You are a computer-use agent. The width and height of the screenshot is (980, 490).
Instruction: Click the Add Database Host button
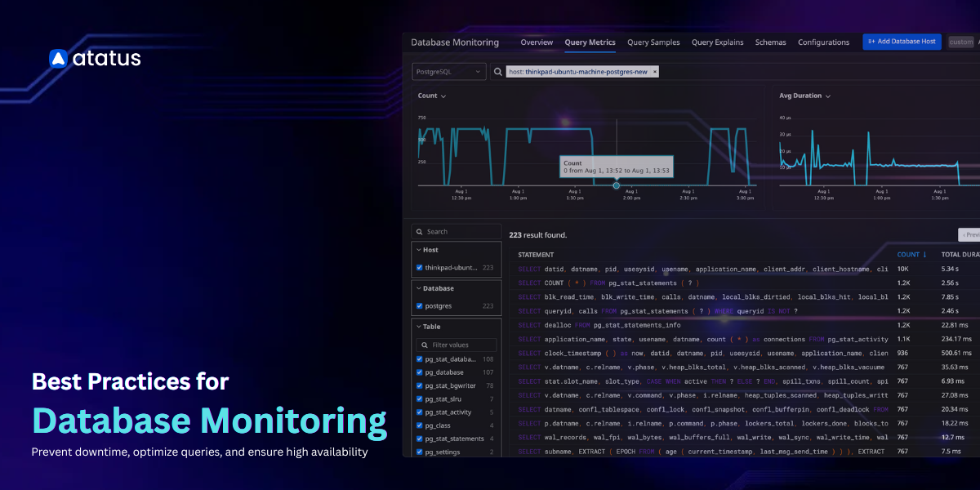(x=902, y=42)
